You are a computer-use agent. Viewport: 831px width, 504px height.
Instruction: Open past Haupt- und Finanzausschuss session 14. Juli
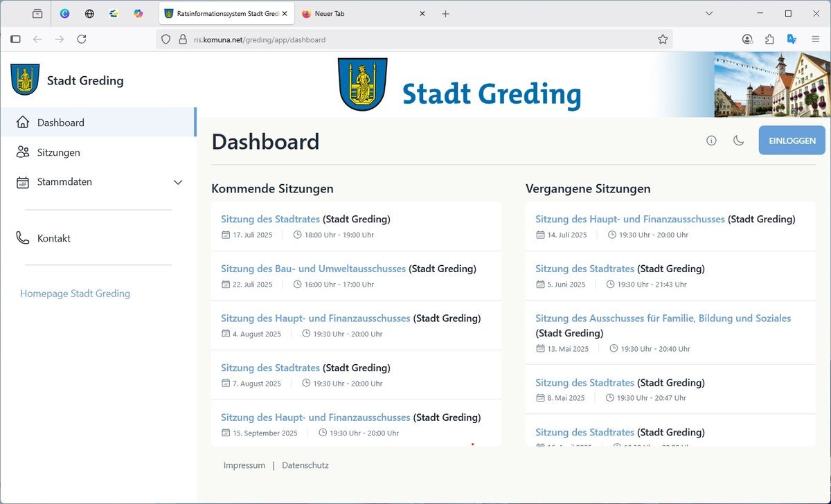[630, 219]
